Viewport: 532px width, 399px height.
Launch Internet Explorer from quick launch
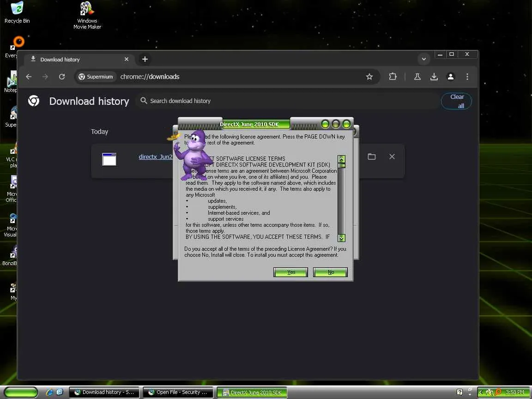point(49,392)
